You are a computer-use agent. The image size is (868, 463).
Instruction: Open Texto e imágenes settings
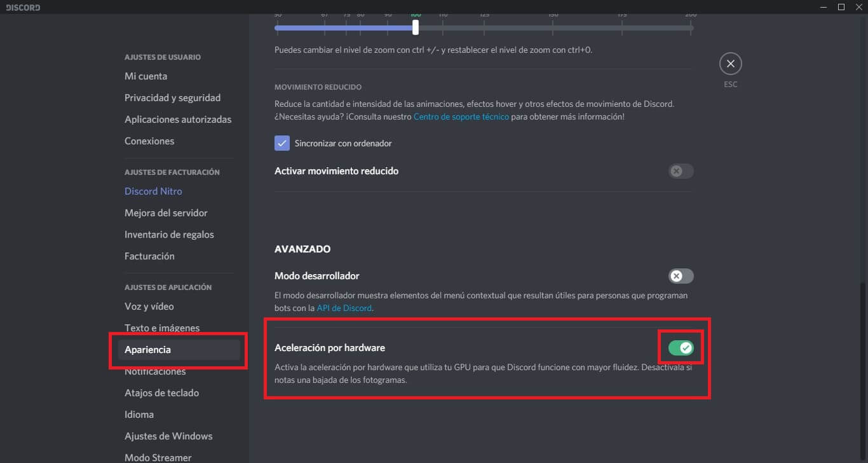pos(162,328)
